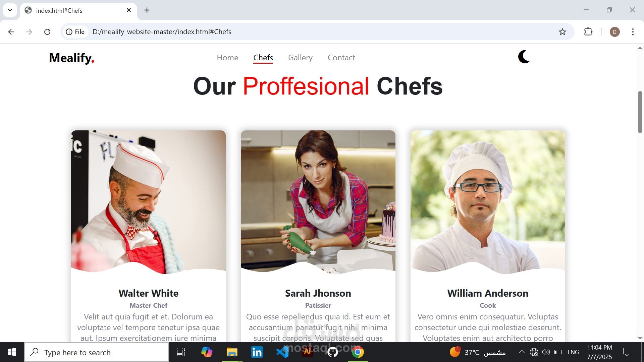644x362 pixels.
Task: Click the page vertical scrollbar thumb
Action: [x=640, y=112]
